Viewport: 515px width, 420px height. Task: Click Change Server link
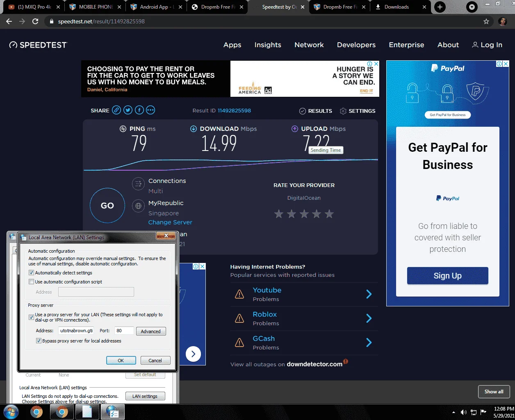[170, 222]
